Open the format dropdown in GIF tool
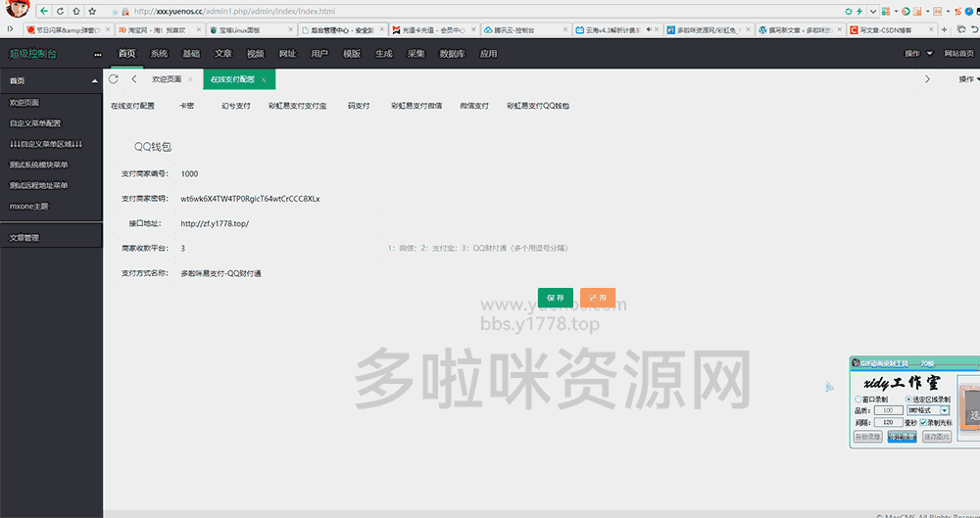 click(945, 410)
